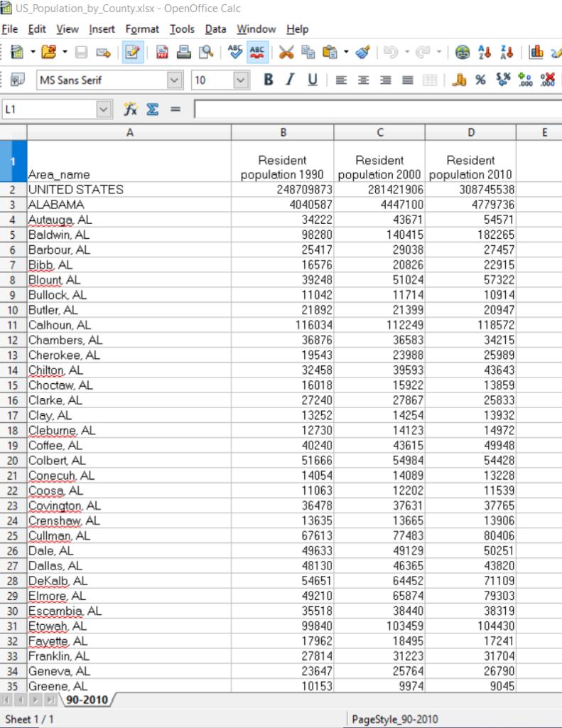The image size is (562, 728).
Task: Toggle Underline formatting
Action: [x=313, y=80]
